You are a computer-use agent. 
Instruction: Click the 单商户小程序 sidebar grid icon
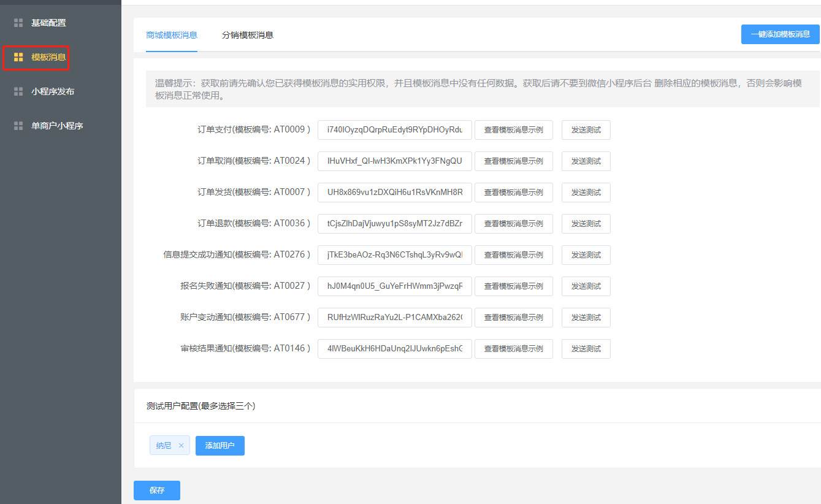[x=18, y=126]
